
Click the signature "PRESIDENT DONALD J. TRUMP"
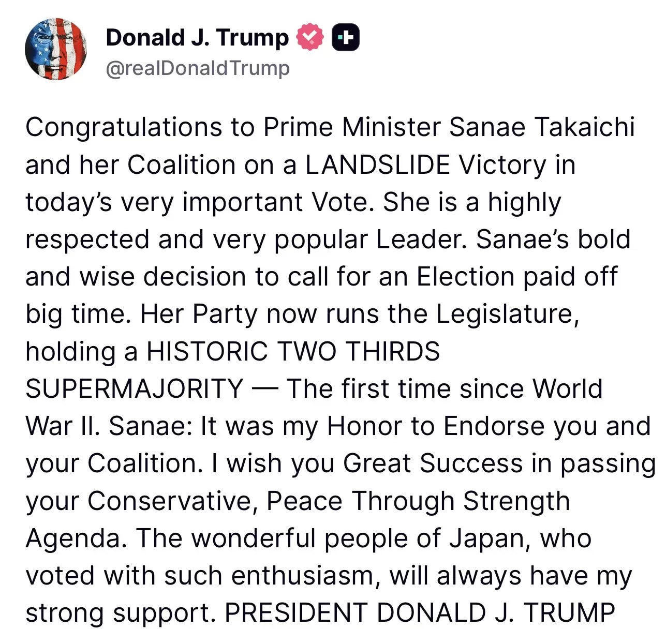pos(420,613)
